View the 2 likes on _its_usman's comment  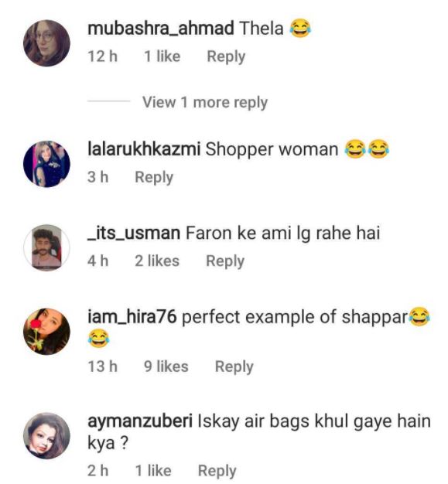[157, 261]
